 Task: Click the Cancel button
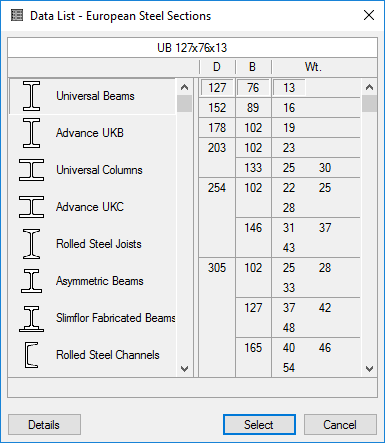(x=340, y=425)
